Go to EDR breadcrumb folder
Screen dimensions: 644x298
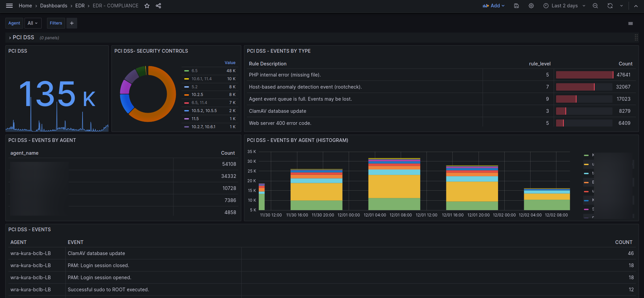[80, 6]
